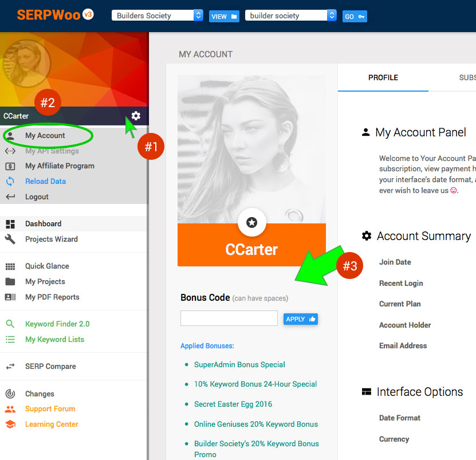Open Keyword Finder 2.0 link
This screenshot has width=476, height=460.
(57, 324)
